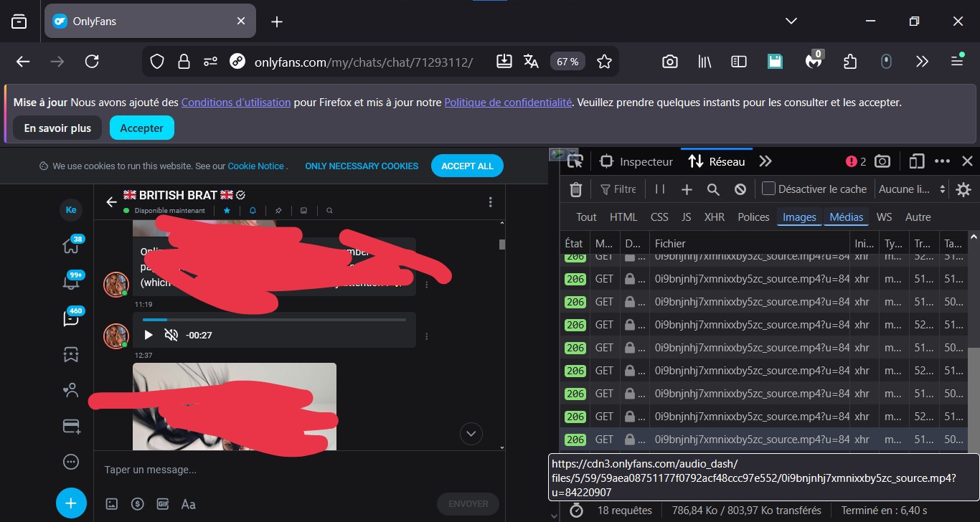980x522 pixels.
Task: Click the trash icon to clear network requests
Action: [575, 189]
